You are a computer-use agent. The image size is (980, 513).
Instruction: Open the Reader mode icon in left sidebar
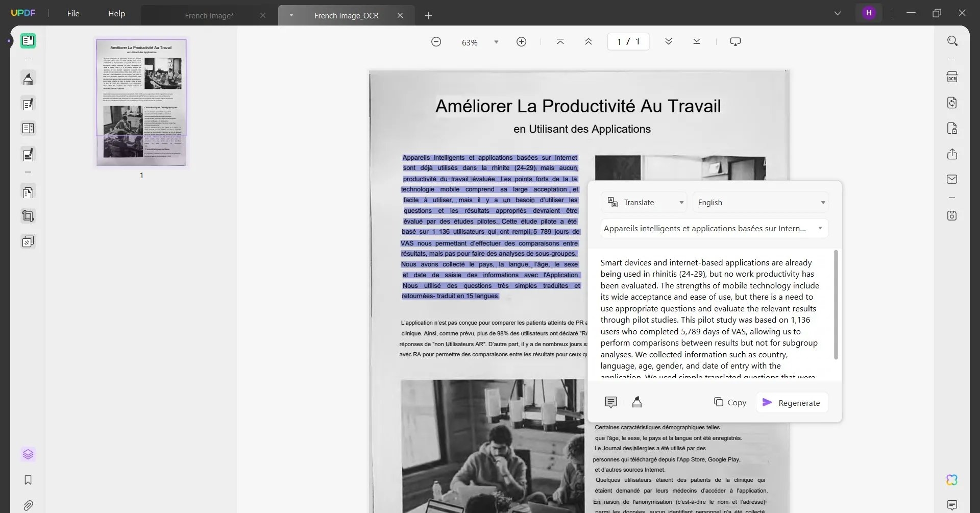[x=28, y=41]
